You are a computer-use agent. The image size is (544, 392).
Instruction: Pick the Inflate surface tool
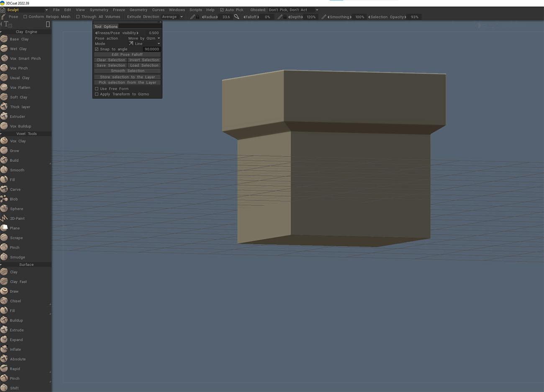[15, 349]
